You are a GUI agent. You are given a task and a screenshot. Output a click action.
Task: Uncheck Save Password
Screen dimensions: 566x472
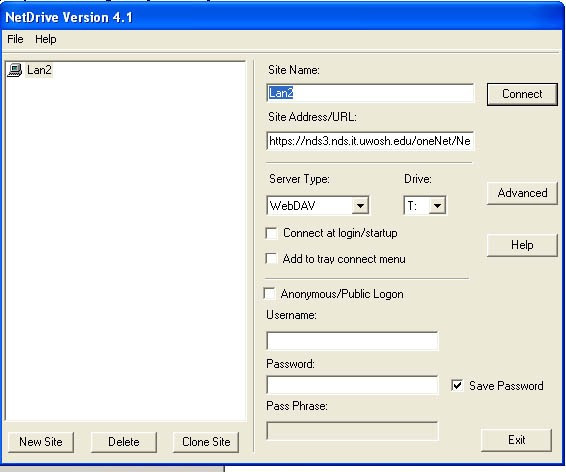point(457,385)
